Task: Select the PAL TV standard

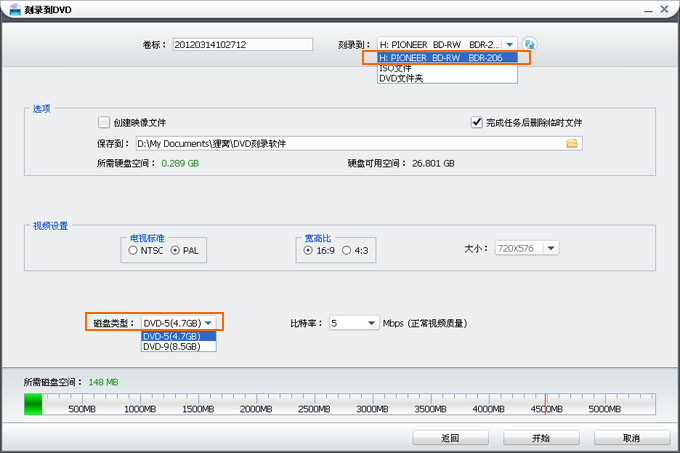Action: click(x=176, y=250)
